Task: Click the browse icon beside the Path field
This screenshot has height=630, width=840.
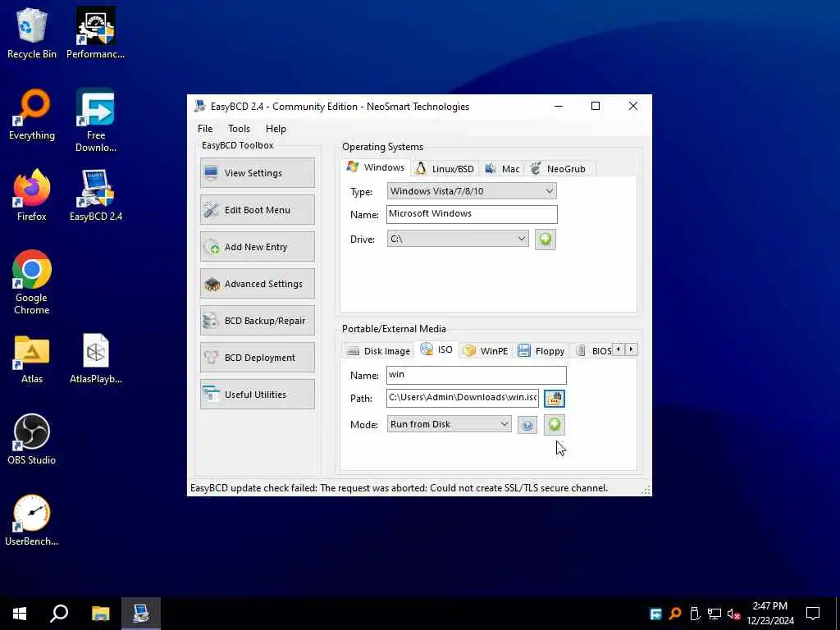Action: (x=555, y=398)
